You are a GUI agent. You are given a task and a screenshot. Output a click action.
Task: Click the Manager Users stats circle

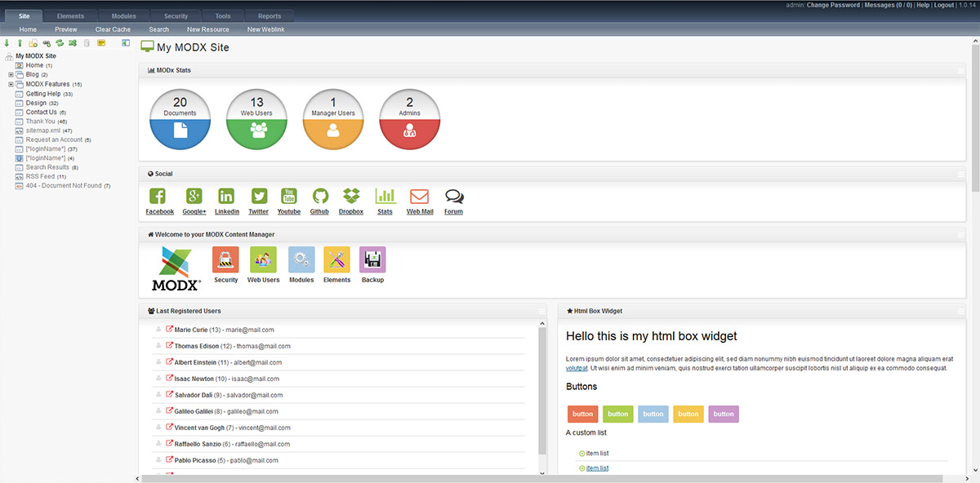tap(334, 120)
